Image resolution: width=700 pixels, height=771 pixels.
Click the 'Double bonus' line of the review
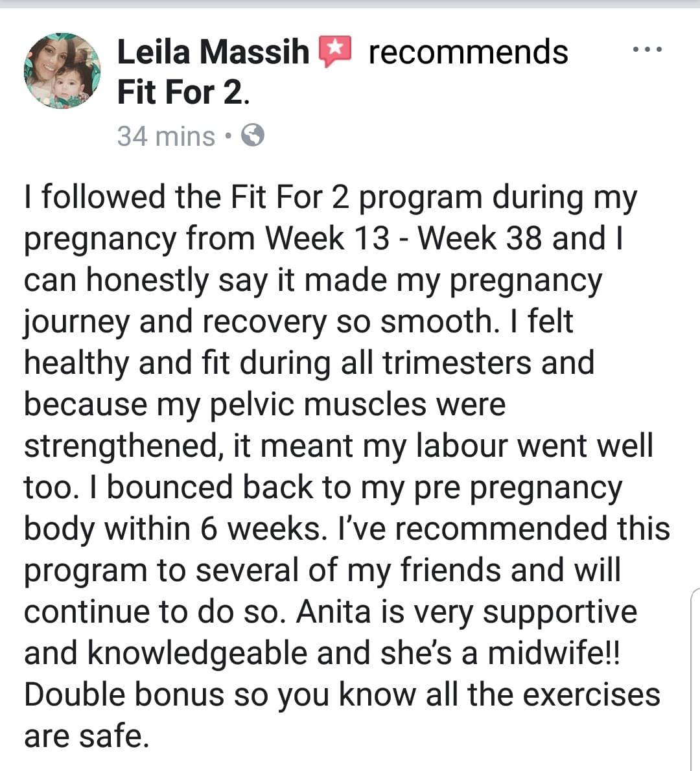tap(342, 695)
